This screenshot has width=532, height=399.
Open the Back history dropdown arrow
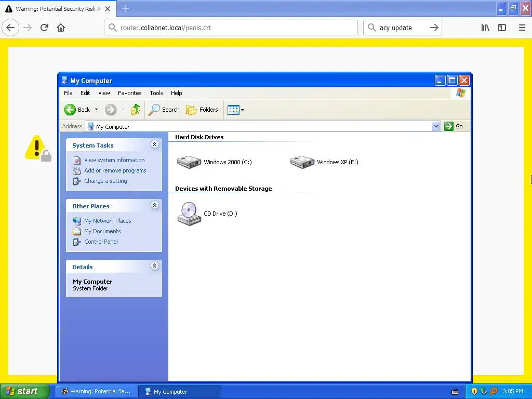coord(96,110)
